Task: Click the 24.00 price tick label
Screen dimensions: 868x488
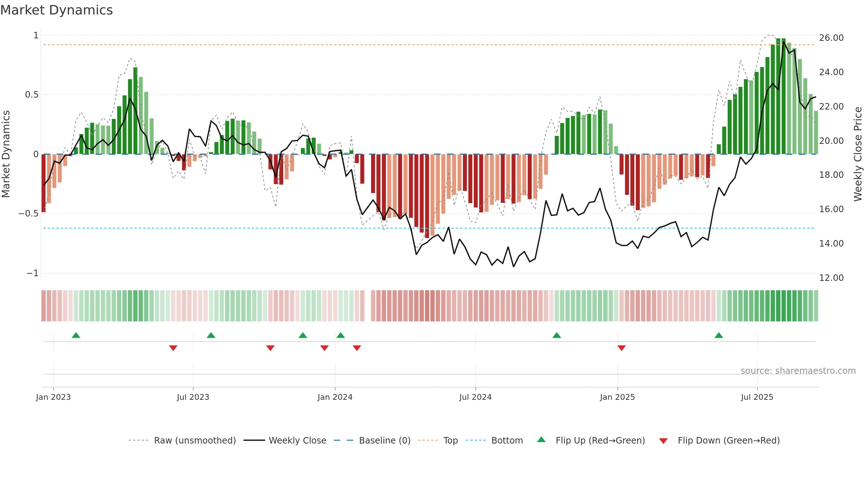Action: pos(831,72)
